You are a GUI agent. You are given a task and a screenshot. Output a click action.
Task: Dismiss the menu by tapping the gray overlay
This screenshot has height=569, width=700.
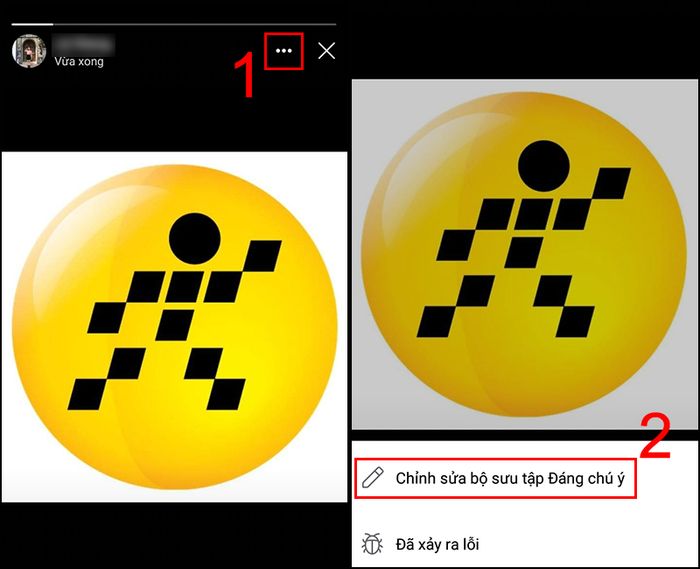(525, 254)
